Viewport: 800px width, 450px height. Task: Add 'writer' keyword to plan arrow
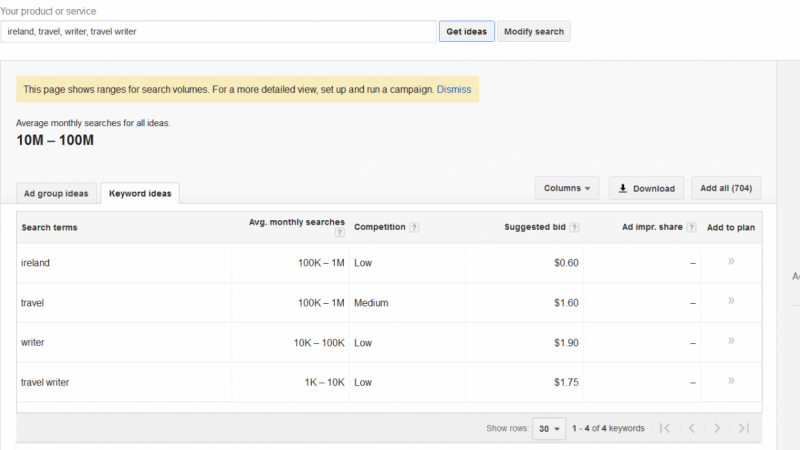(731, 341)
